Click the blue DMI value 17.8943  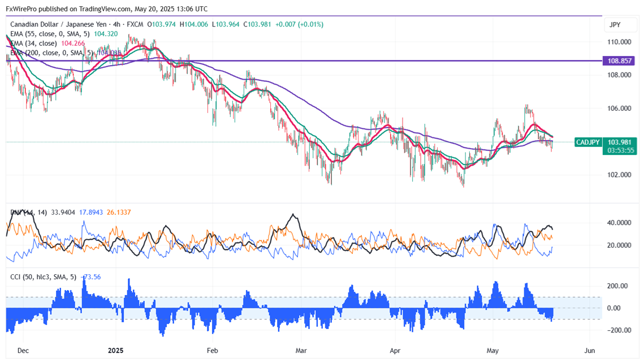[x=91, y=213]
